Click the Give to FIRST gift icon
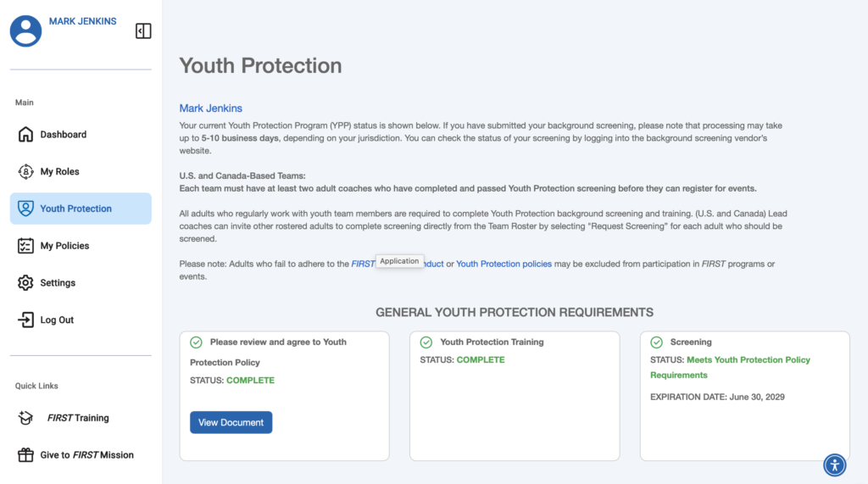Image resolution: width=868 pixels, height=484 pixels. tap(25, 454)
